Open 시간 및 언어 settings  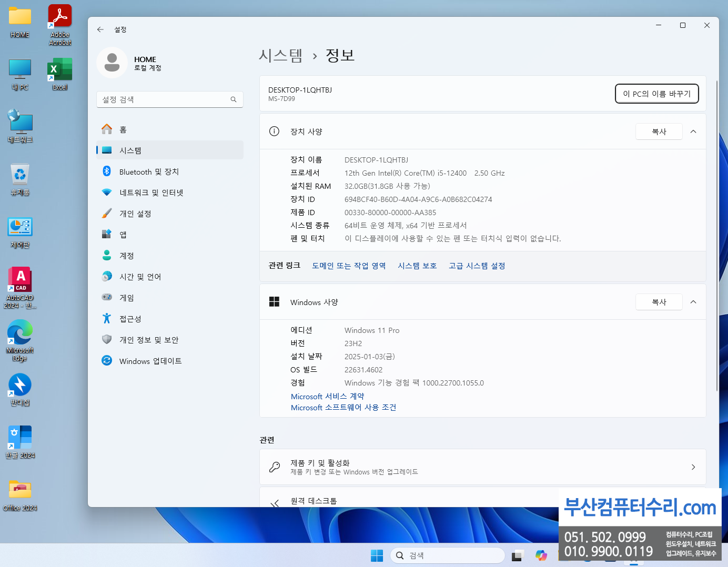[x=170, y=277]
